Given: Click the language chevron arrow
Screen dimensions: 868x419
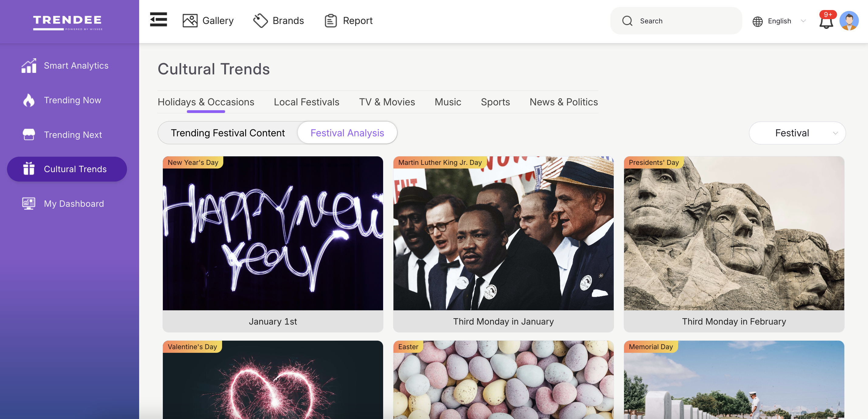Looking at the screenshot, I should pos(803,21).
